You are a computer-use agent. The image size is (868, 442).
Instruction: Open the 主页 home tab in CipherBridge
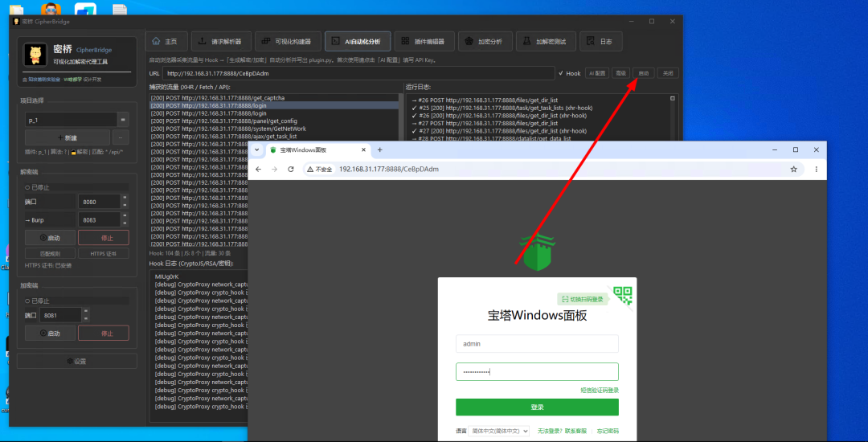(x=166, y=42)
